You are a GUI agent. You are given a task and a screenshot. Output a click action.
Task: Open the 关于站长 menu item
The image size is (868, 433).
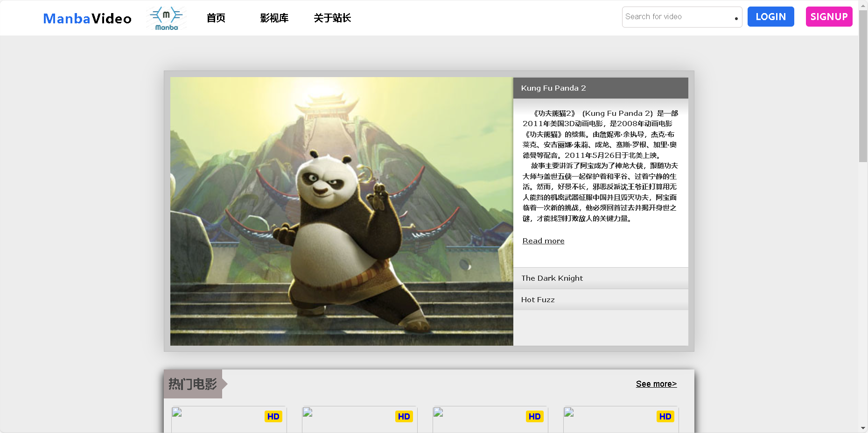click(332, 18)
